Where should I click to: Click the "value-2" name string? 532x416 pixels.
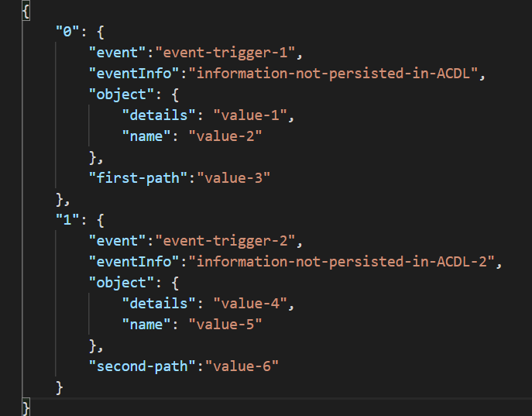coord(225,136)
